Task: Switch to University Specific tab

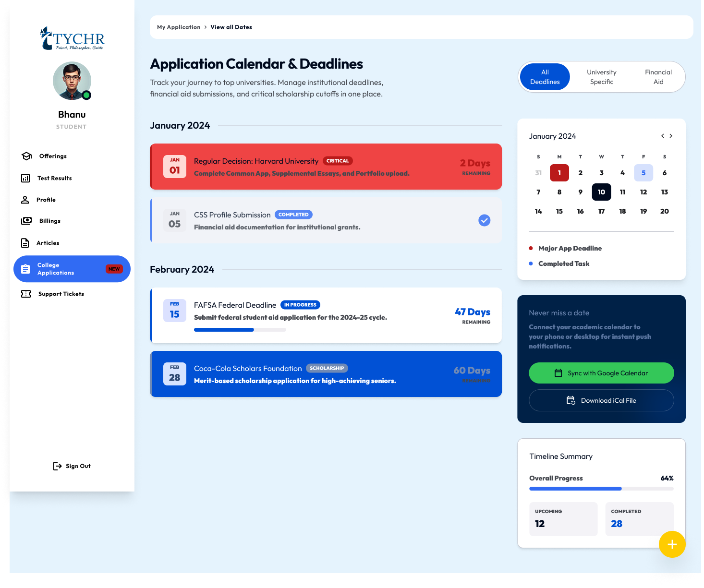Action: tap(602, 77)
